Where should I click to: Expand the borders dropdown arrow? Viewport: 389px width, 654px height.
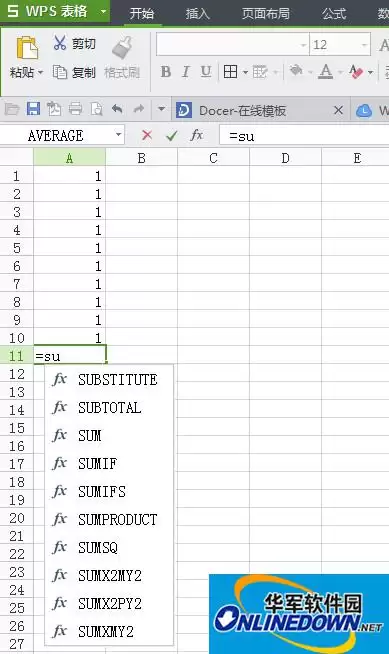(x=245, y=72)
